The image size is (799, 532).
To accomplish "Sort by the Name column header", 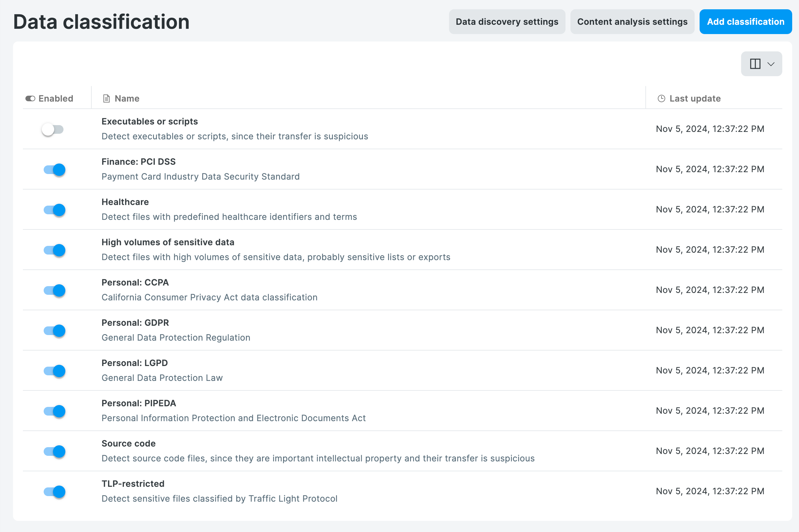I will pyautogui.click(x=127, y=98).
